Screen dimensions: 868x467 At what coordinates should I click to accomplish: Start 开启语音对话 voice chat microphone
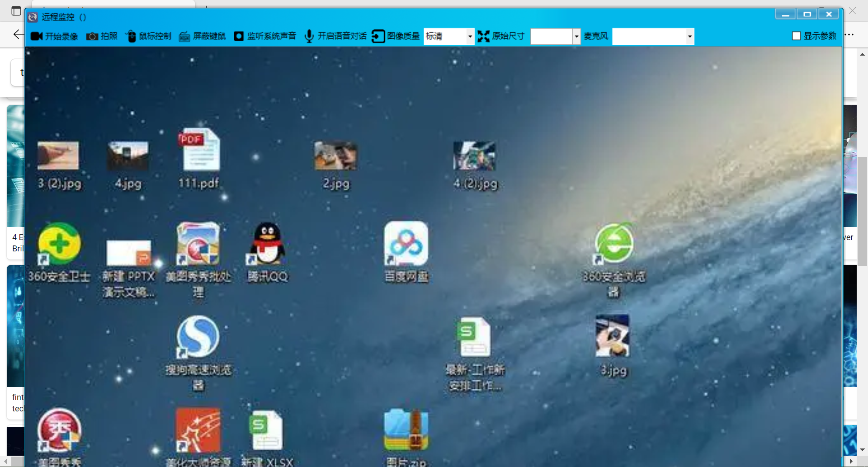[309, 36]
